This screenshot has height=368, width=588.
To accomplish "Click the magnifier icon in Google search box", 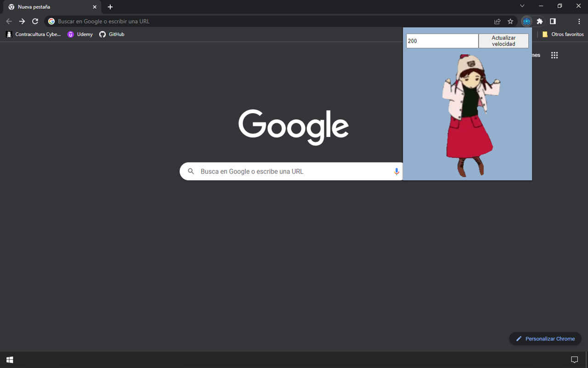I will (x=191, y=172).
